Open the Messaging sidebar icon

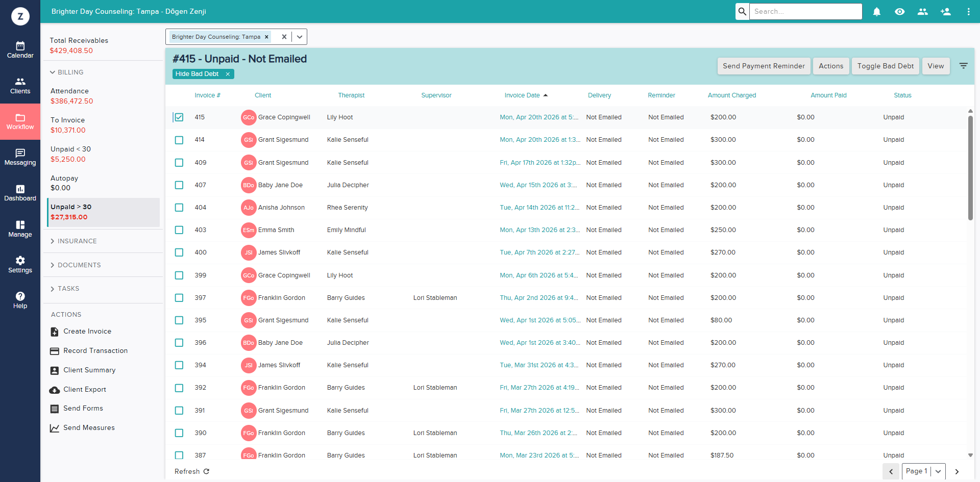click(x=20, y=157)
